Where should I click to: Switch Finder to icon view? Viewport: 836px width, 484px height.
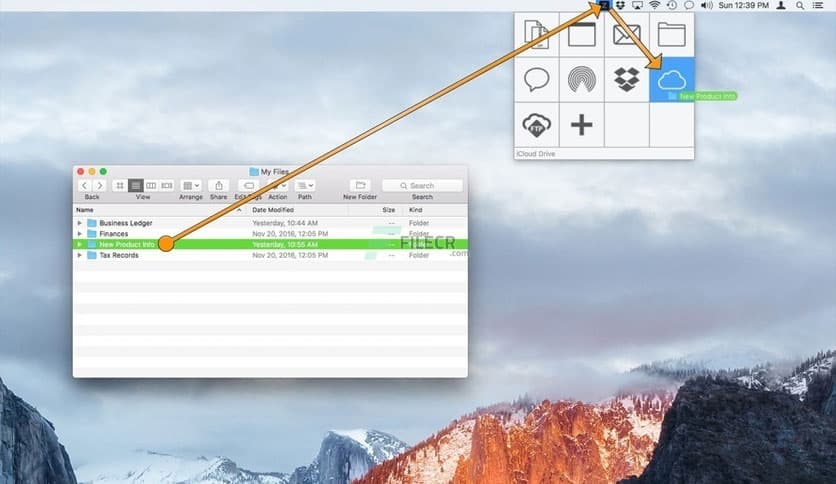(x=120, y=185)
